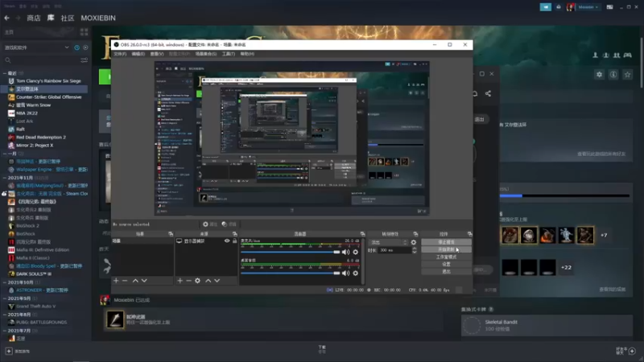644x362 pixels.
Task: Collapse the 2021年9月 group in library
Action: click(5, 298)
